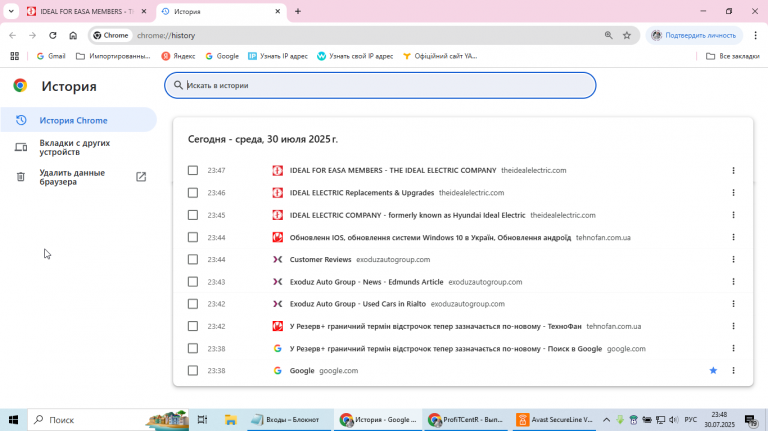Screen dimensions: 768x431
Task: Open IDEAL FOR EASA MEMBERS history link
Action: point(393,170)
